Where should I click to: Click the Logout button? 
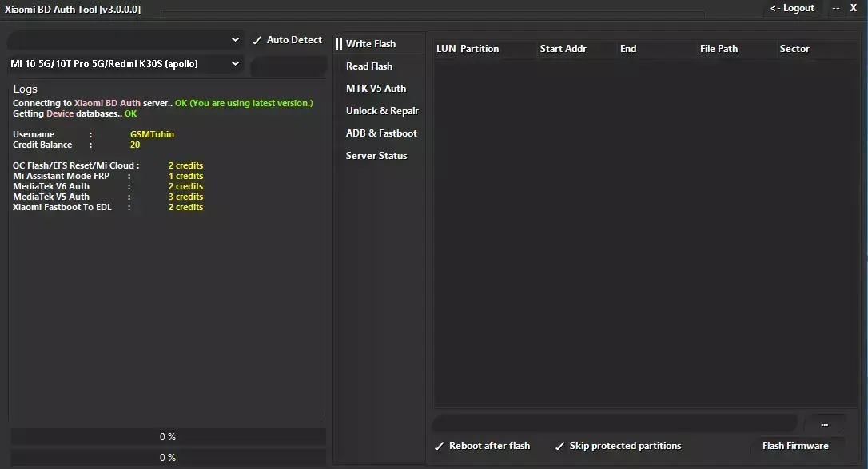tap(792, 8)
